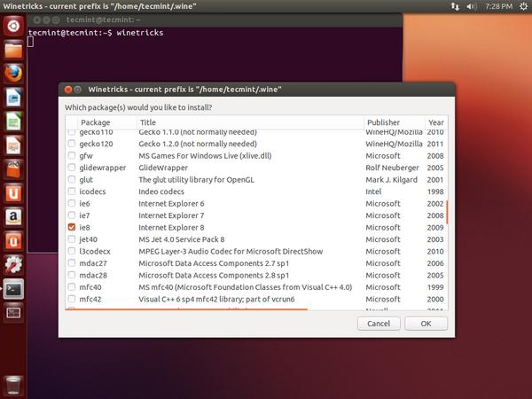
Task: Check the mfc42 package checkbox
Action: tap(72, 299)
